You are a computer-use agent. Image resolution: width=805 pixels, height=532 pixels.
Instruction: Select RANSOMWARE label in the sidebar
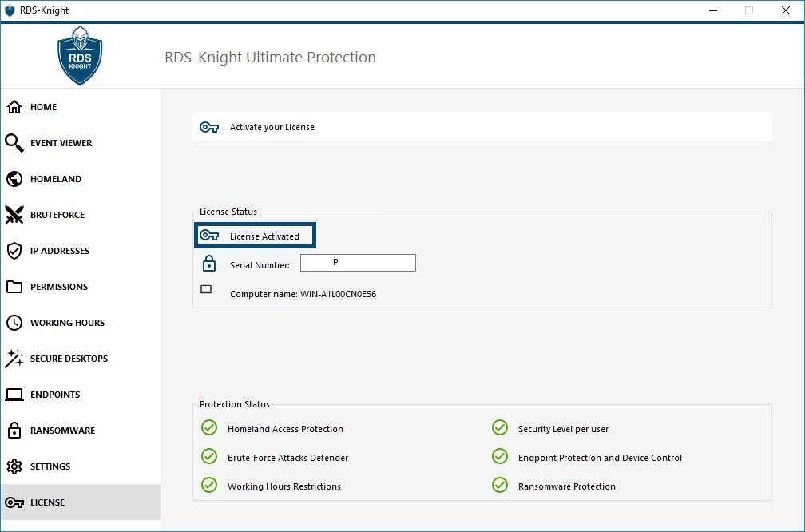(62, 431)
